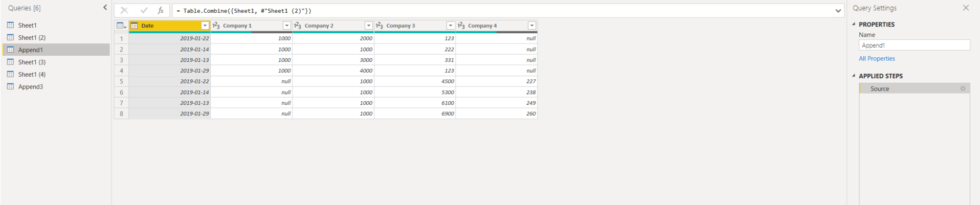Click Company 4 value 249 in row 7
The height and width of the screenshot is (205, 980).
pyautogui.click(x=497, y=103)
